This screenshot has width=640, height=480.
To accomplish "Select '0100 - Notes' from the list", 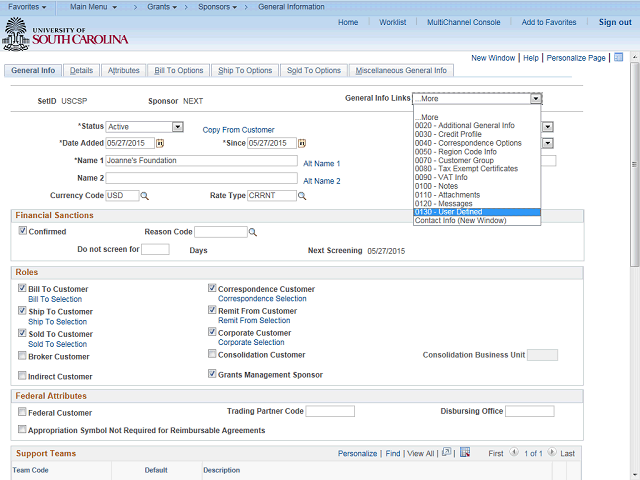I will point(435,186).
